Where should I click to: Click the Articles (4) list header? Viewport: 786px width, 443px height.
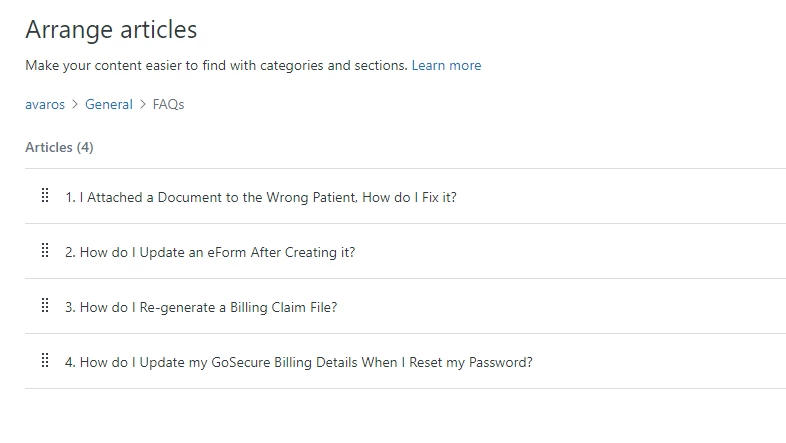(59, 147)
